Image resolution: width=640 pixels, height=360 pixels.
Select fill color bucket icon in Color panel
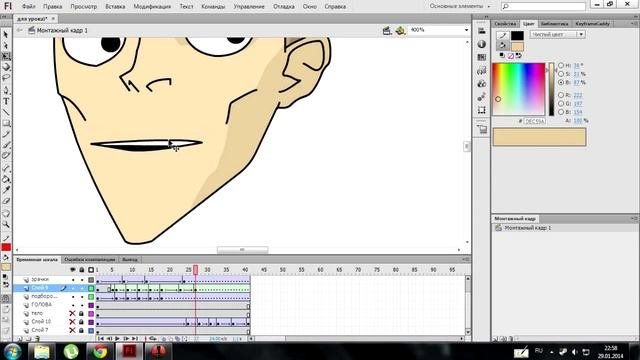[x=503, y=46]
